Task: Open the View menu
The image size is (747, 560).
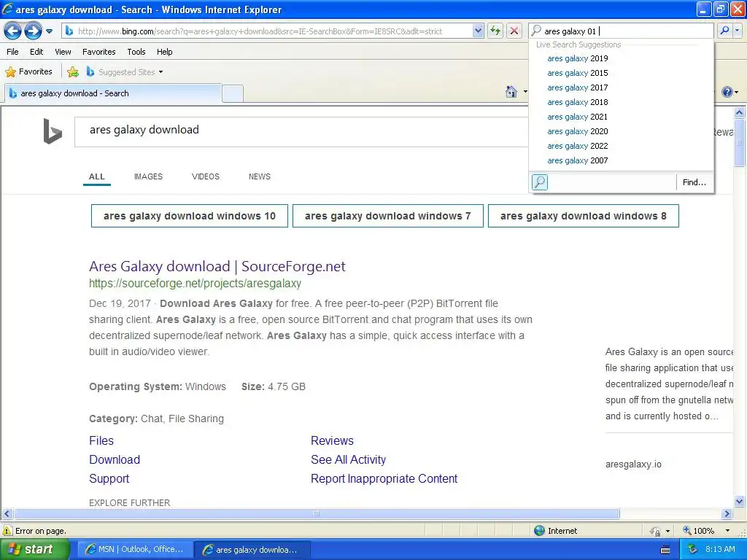Action: click(x=63, y=52)
